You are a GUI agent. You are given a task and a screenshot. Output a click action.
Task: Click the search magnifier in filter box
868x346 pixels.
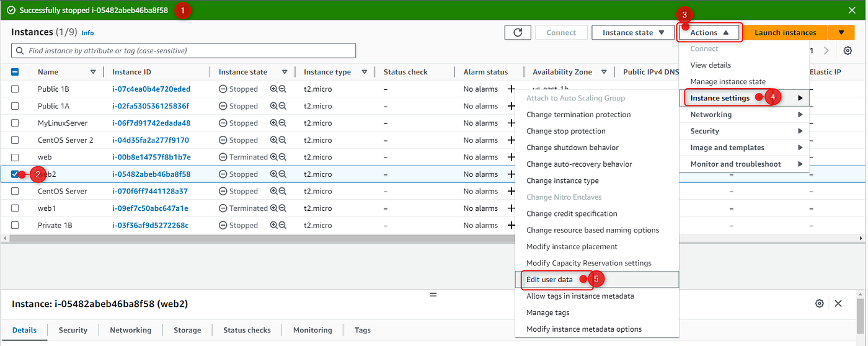click(20, 51)
